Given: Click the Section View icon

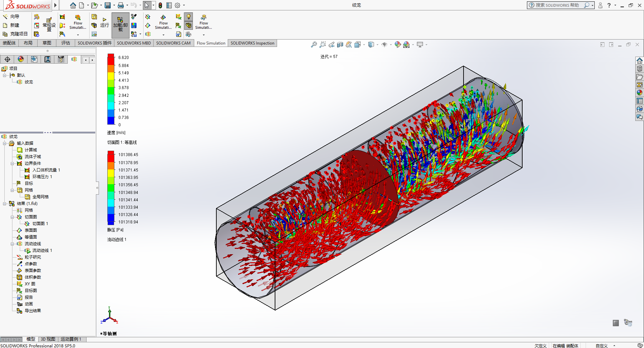Looking at the screenshot, I should click(x=340, y=45).
